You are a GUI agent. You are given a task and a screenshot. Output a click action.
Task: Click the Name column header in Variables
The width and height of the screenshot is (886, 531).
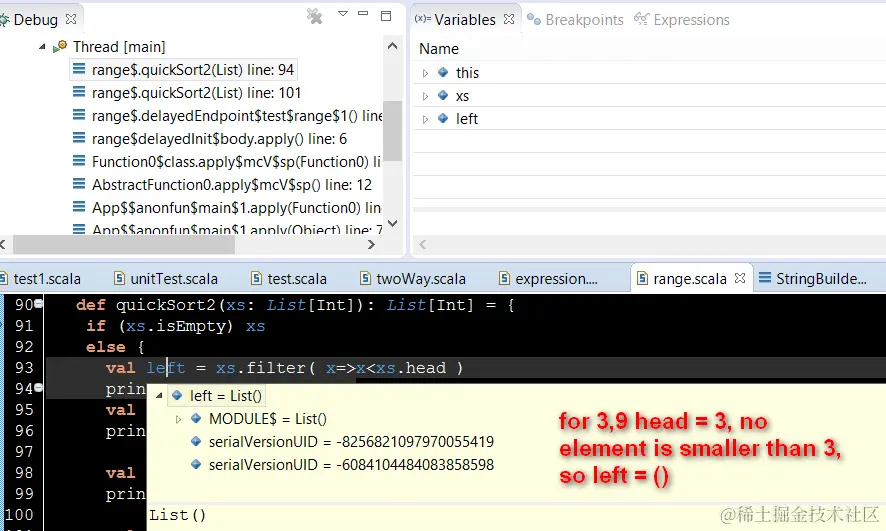pos(439,49)
